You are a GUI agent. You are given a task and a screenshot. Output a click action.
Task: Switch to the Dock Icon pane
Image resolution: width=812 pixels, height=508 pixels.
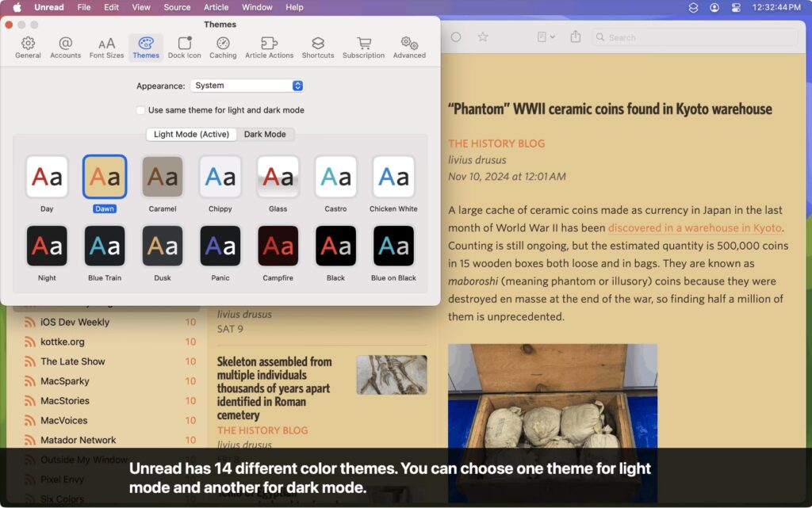(184, 46)
